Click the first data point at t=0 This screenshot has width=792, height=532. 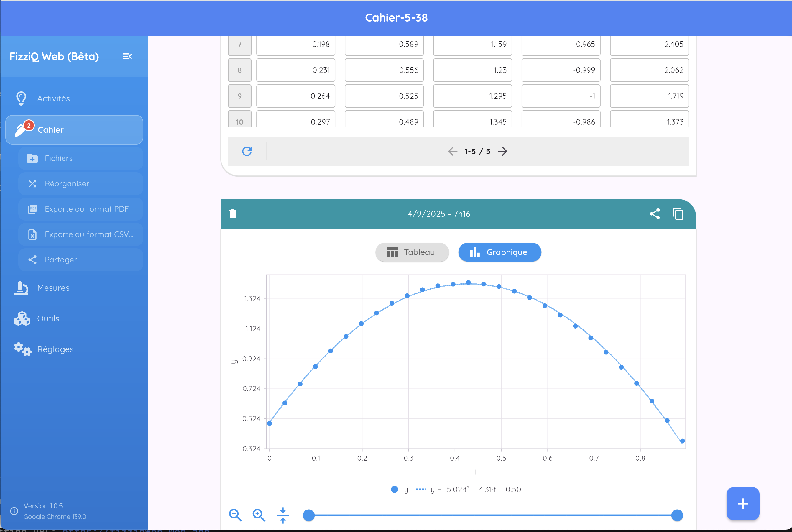tap(269, 423)
